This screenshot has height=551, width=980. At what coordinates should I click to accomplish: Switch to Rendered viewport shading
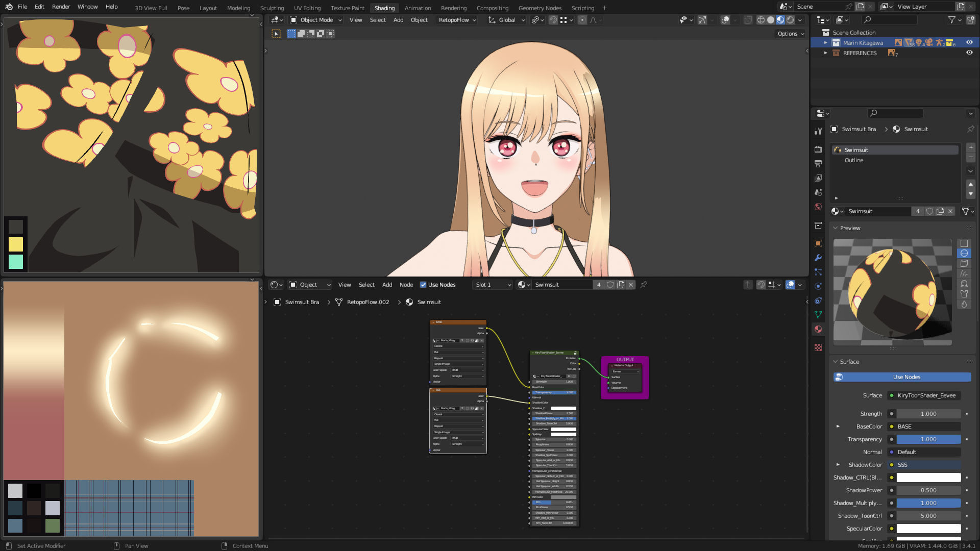coord(790,20)
